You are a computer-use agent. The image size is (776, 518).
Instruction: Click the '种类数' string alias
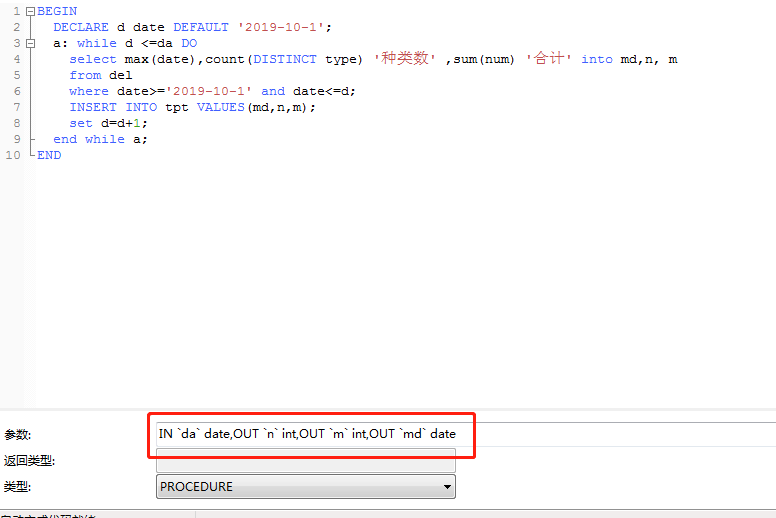[405, 59]
